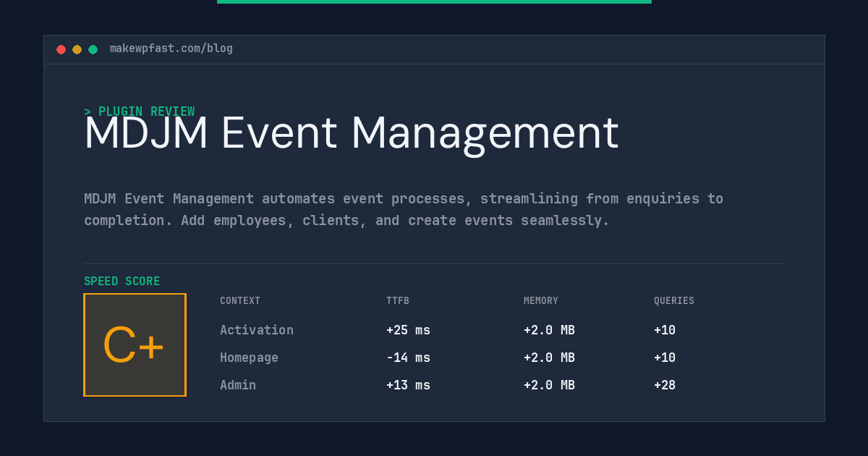The image size is (868, 456).
Task: Click Homepage queries value '+10'
Action: tap(665, 358)
